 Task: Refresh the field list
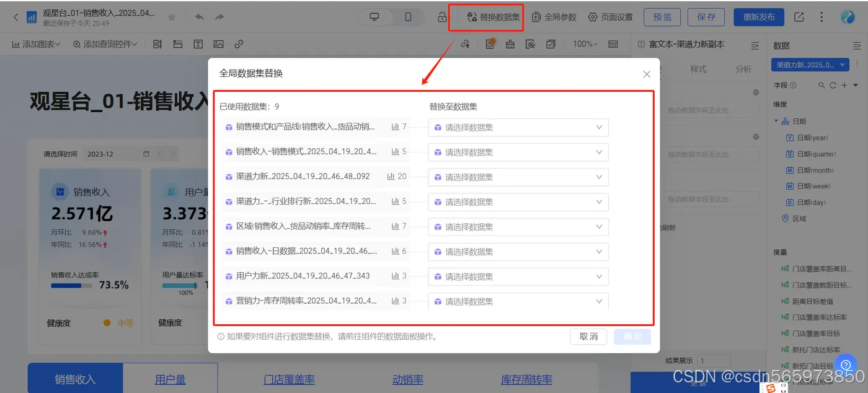[833, 86]
